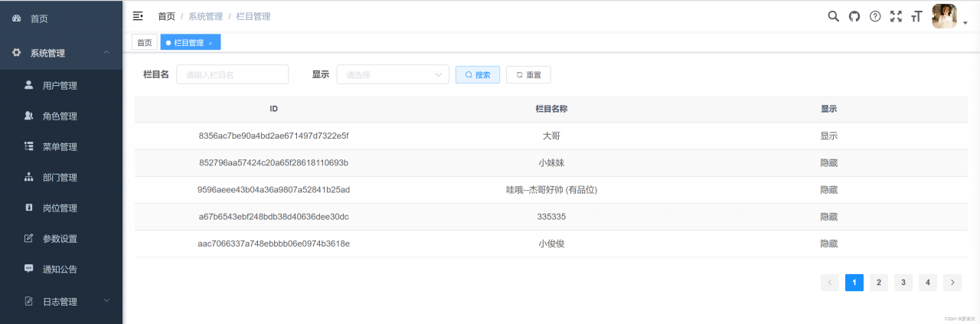Open 通知公告 in the sidebar

pyautogui.click(x=61, y=269)
